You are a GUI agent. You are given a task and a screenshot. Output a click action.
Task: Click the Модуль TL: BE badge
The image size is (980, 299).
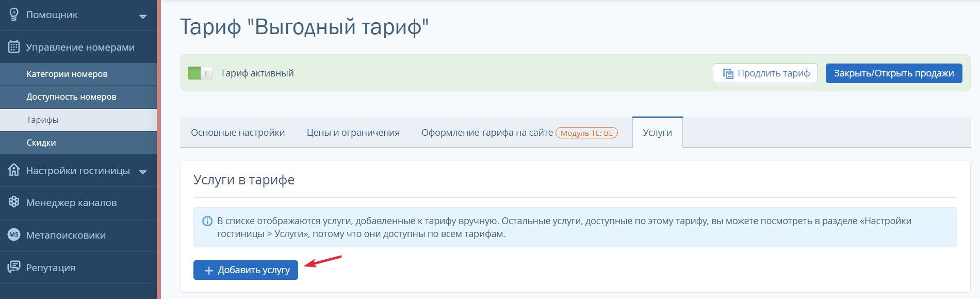(586, 133)
